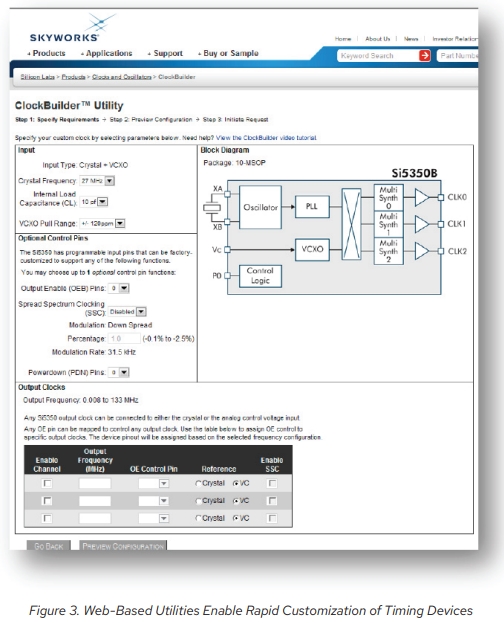
Task: Open the Products menu
Action: point(47,53)
